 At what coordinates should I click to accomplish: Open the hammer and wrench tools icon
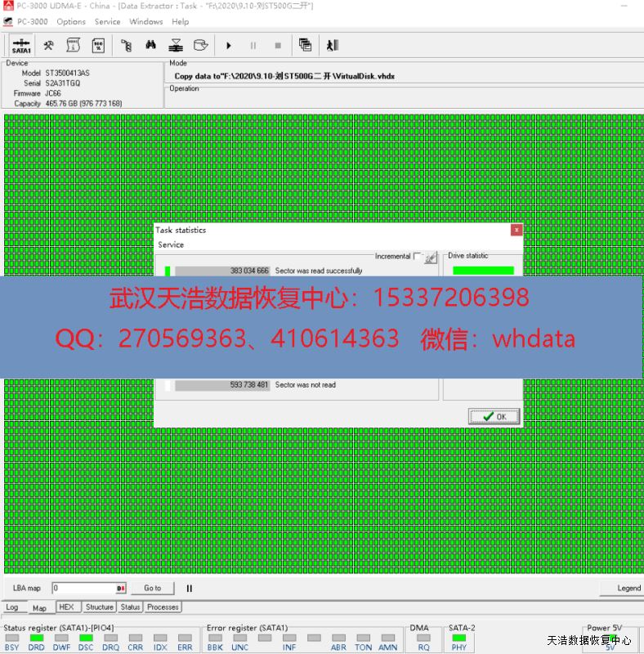[49, 46]
